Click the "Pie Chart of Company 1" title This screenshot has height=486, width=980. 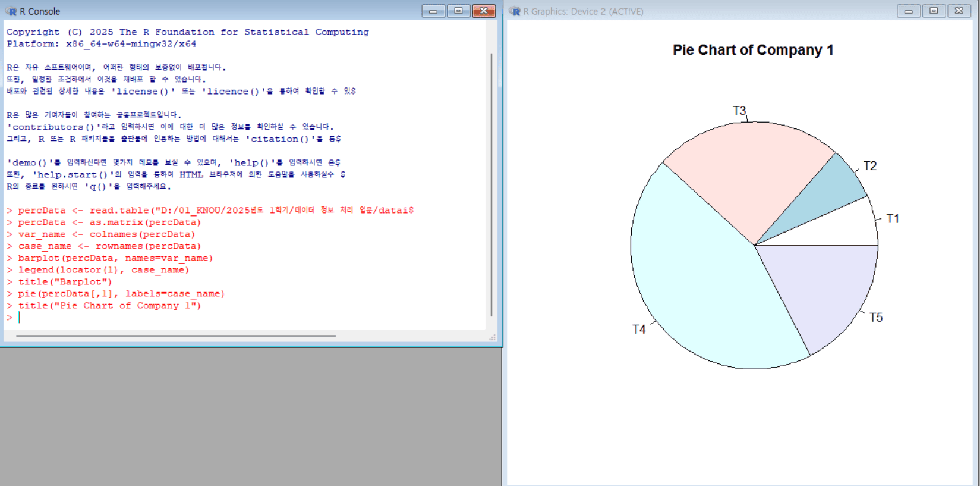click(x=752, y=50)
